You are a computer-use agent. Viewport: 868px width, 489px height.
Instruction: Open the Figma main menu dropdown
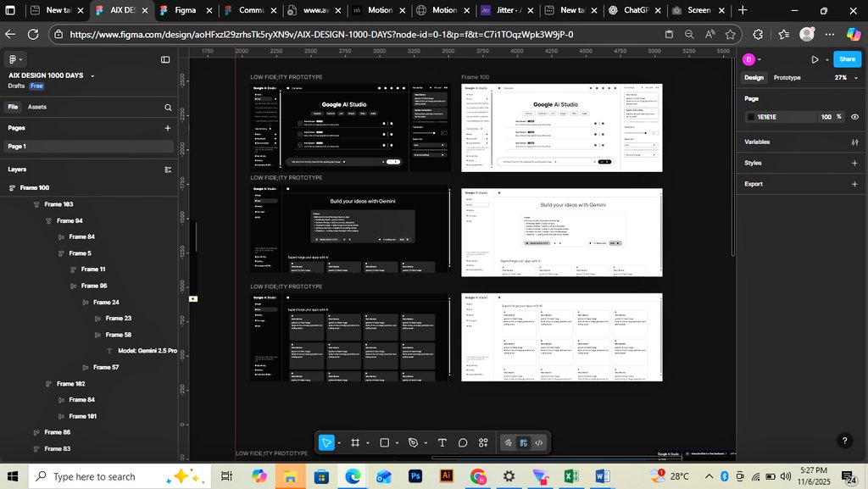(x=15, y=59)
